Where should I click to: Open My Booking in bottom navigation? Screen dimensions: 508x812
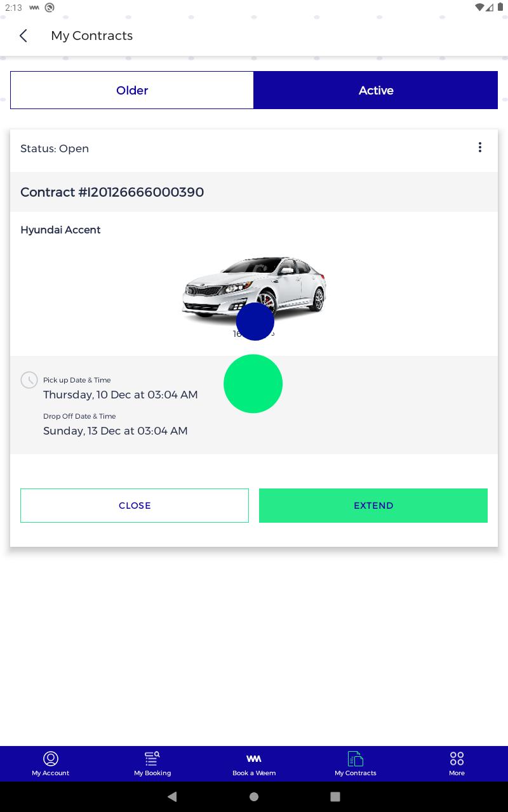pos(152,763)
